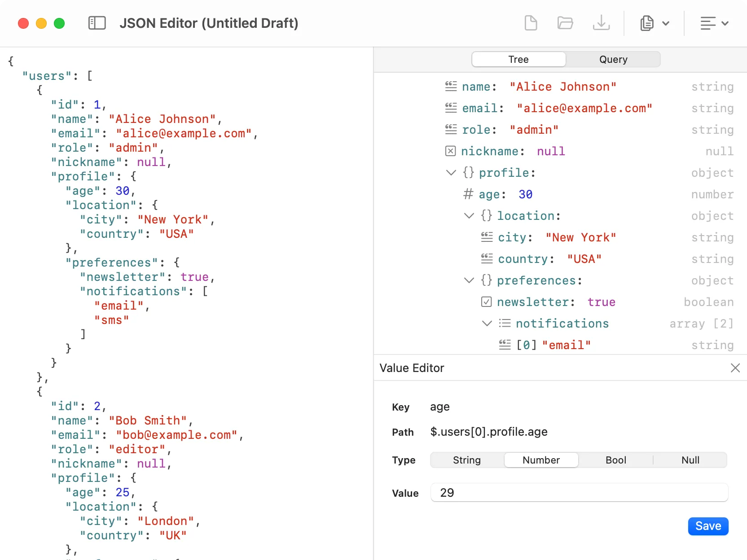Image resolution: width=747 pixels, height=560 pixels.
Task: Collapse the location object
Action: (x=469, y=215)
